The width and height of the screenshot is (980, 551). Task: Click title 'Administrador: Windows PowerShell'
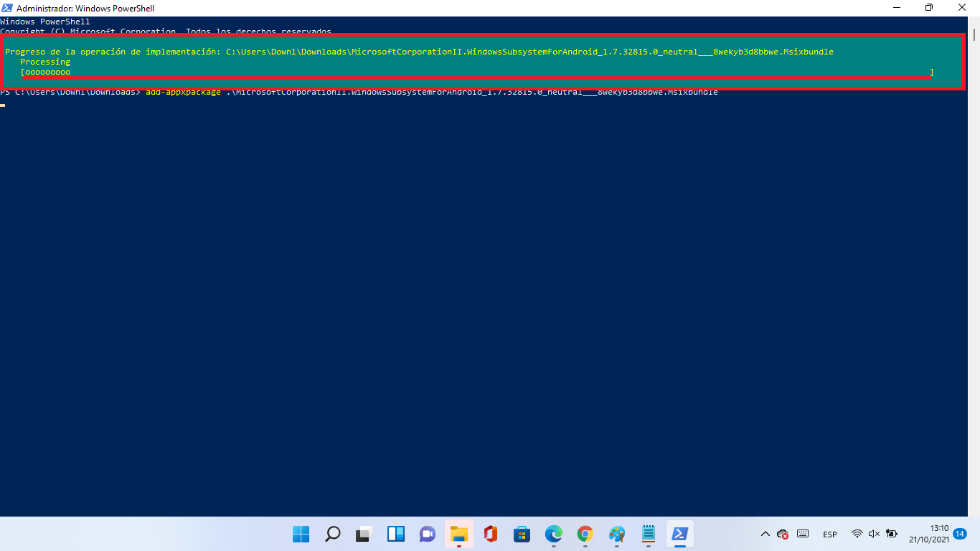(85, 8)
